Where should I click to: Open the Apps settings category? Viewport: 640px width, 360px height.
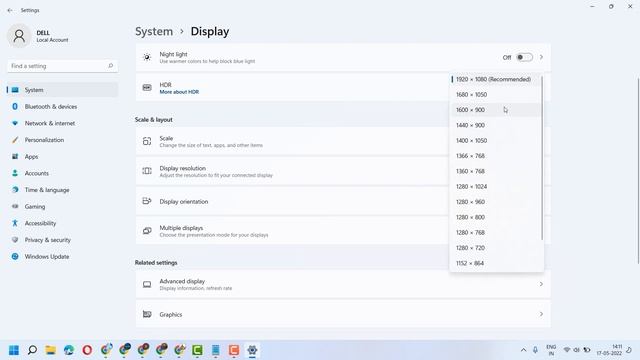(x=62, y=157)
